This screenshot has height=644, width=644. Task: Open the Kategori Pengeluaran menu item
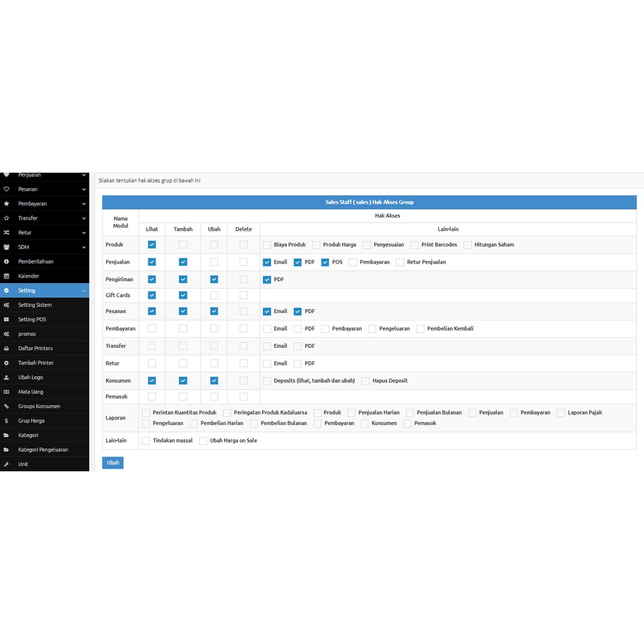[x=43, y=450]
